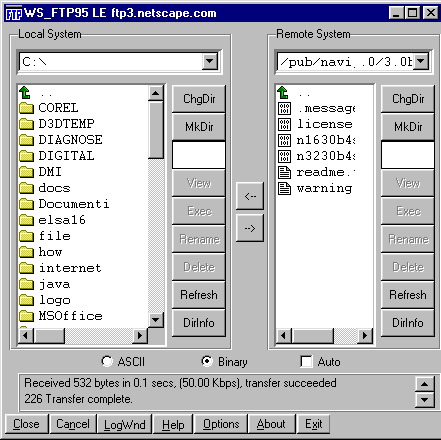Click the Cancel button in bottom bar
This screenshot has height=440, width=441.
[73, 424]
